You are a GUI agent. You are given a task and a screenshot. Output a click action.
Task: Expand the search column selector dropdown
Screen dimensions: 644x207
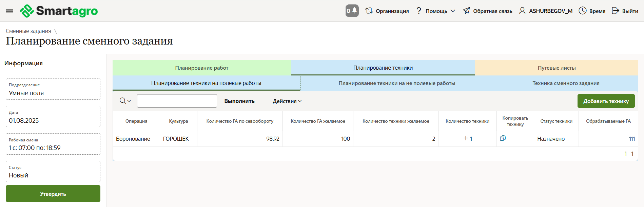125,101
